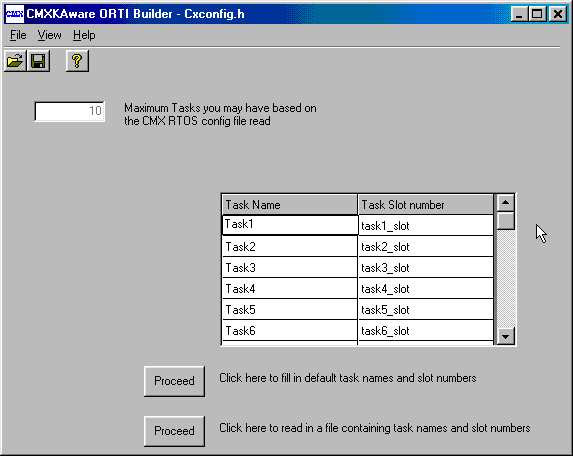Click the CMX logo in the title bar

point(15,14)
